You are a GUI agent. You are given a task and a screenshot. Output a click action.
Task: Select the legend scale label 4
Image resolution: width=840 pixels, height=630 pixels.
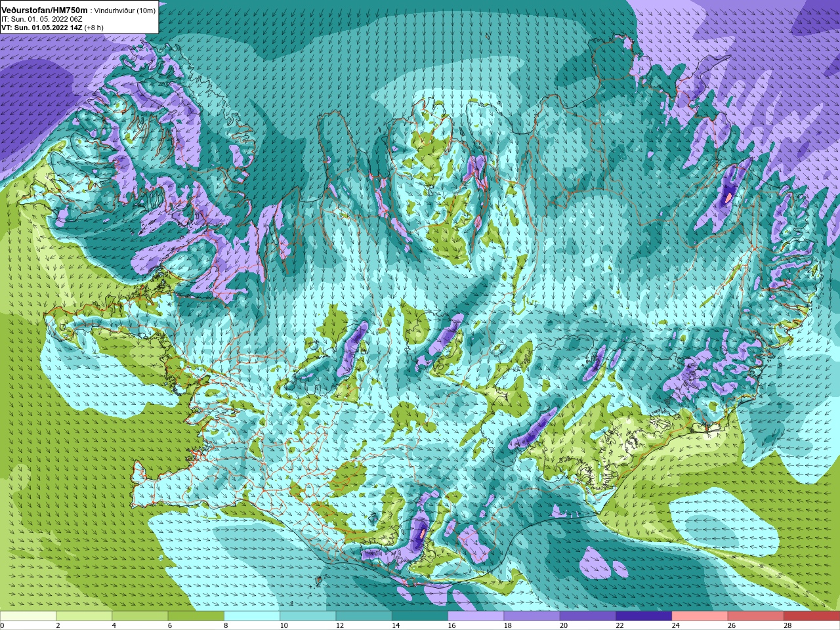[114, 625]
